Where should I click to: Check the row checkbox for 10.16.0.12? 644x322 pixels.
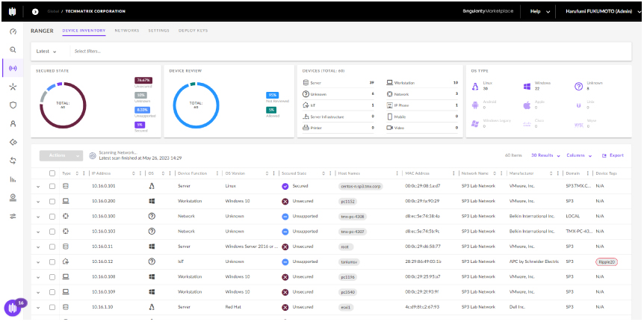pyautogui.click(x=52, y=261)
